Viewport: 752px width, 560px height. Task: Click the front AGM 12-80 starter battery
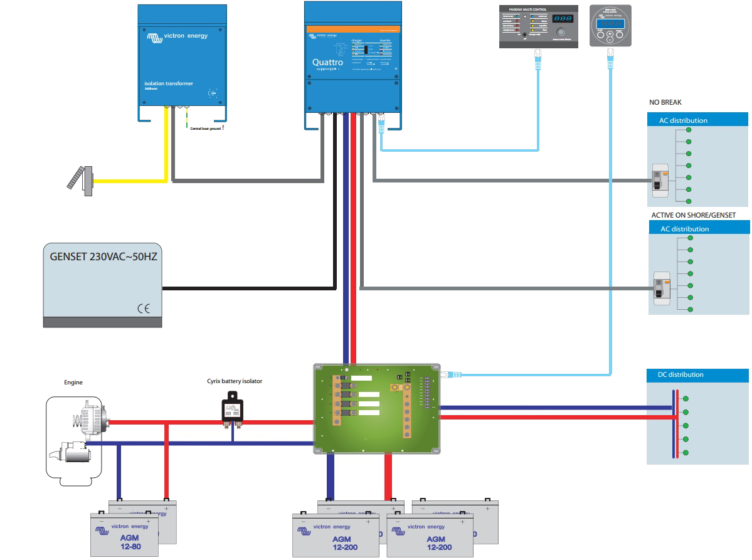tap(125, 534)
